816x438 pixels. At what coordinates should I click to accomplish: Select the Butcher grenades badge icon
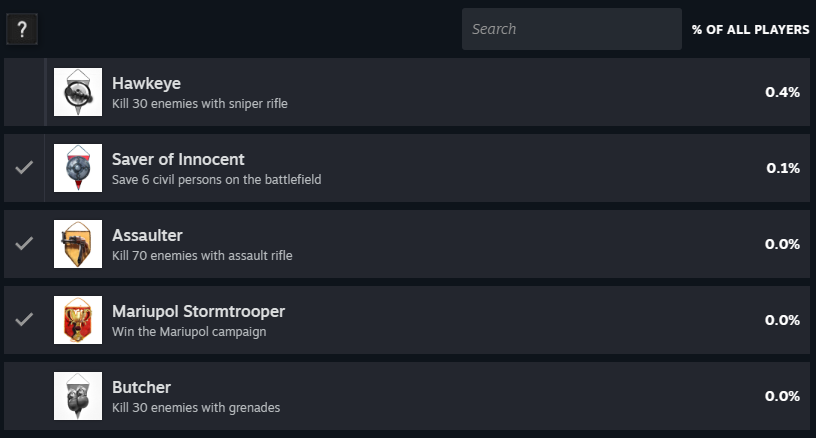[78, 396]
